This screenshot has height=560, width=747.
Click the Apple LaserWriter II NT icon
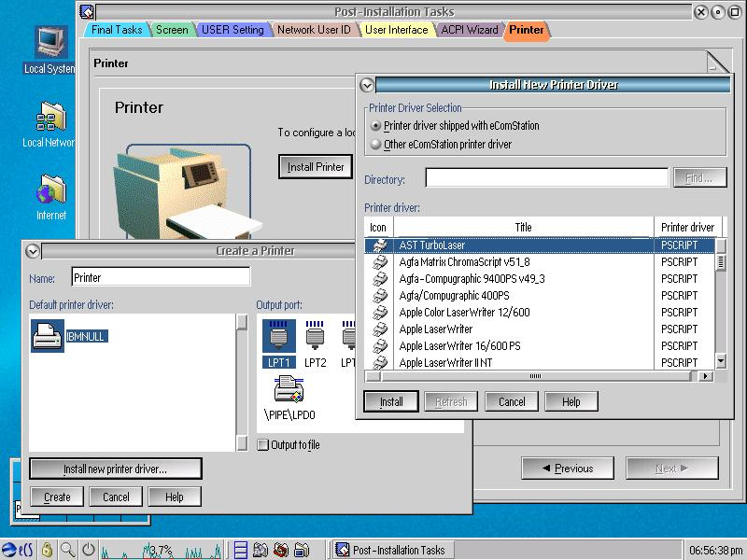click(x=380, y=362)
